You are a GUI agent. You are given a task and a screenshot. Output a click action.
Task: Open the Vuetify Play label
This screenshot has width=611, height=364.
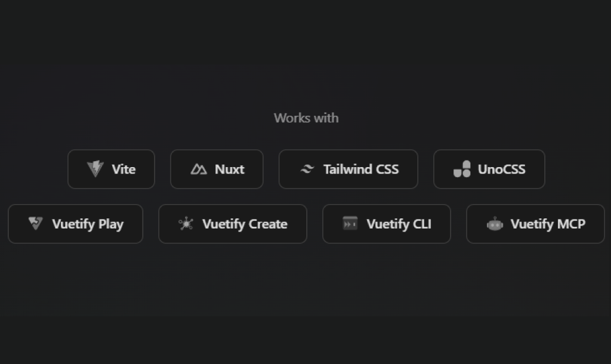coord(88,224)
